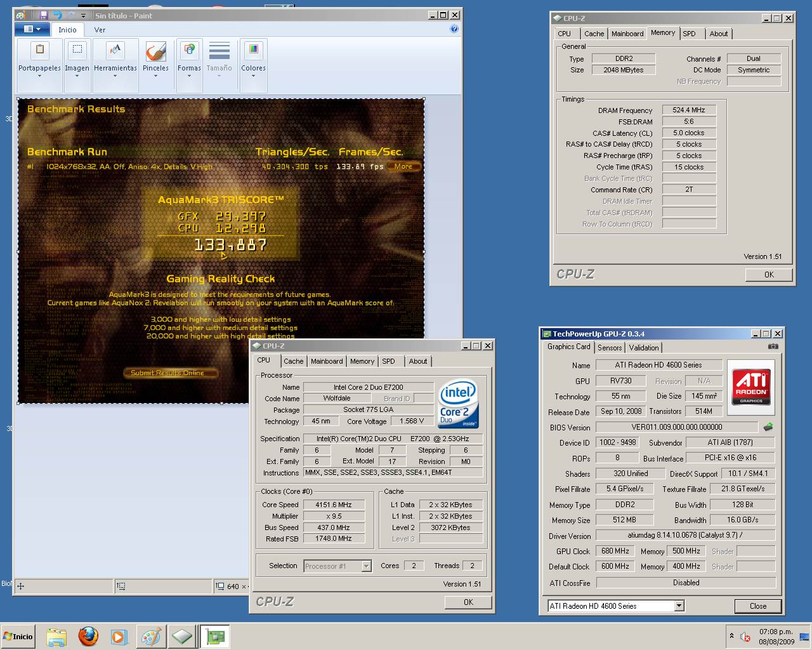Click the Core Speed value 4151.6 MHz
This screenshot has height=650, width=812.
[334, 505]
